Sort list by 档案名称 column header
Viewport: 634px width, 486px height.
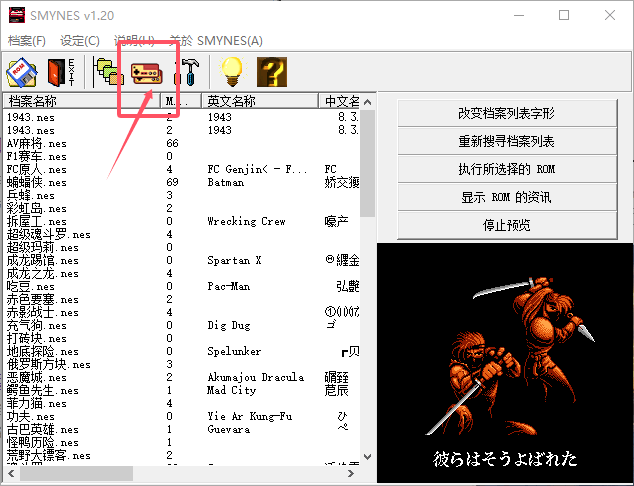[80, 101]
